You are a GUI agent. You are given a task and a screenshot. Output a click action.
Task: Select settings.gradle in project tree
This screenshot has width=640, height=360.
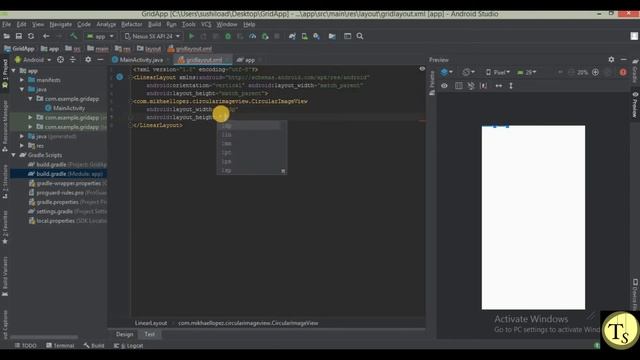58,211
